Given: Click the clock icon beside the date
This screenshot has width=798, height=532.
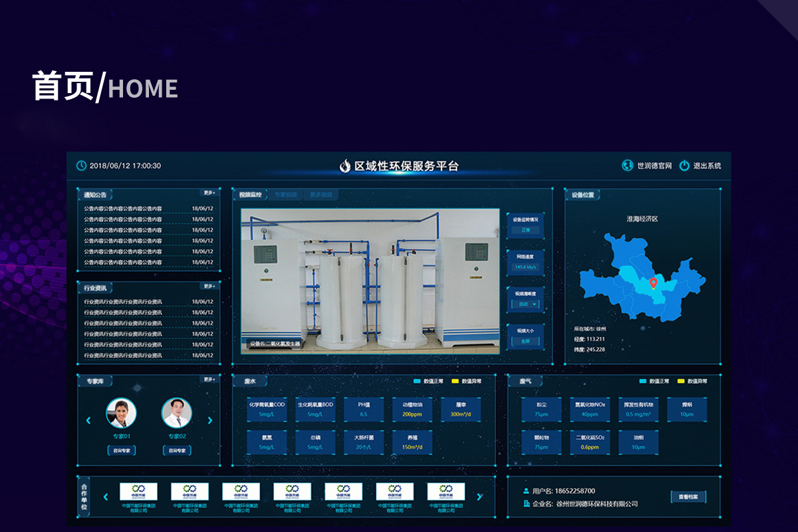Looking at the screenshot, I should pos(81,166).
